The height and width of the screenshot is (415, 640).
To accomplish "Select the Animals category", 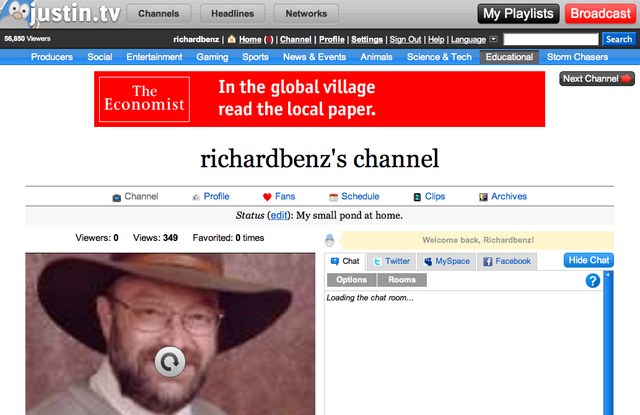I will click(x=376, y=57).
